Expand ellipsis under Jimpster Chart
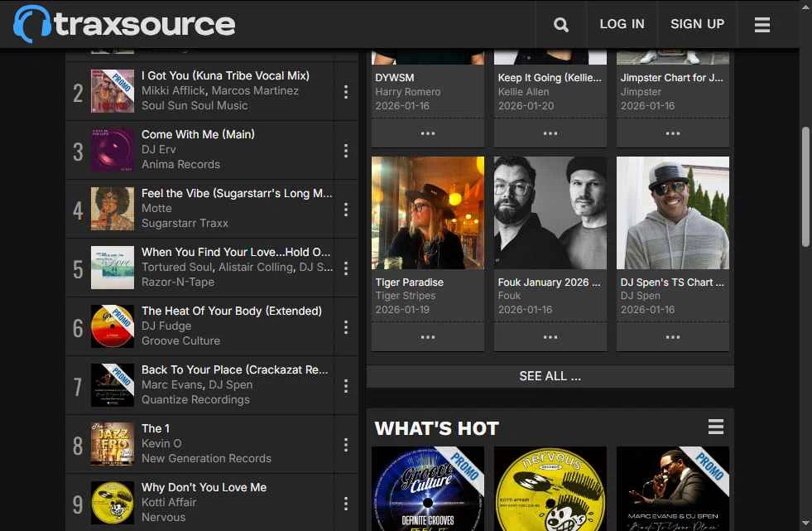Image resolution: width=812 pixels, height=531 pixels. 673,133
